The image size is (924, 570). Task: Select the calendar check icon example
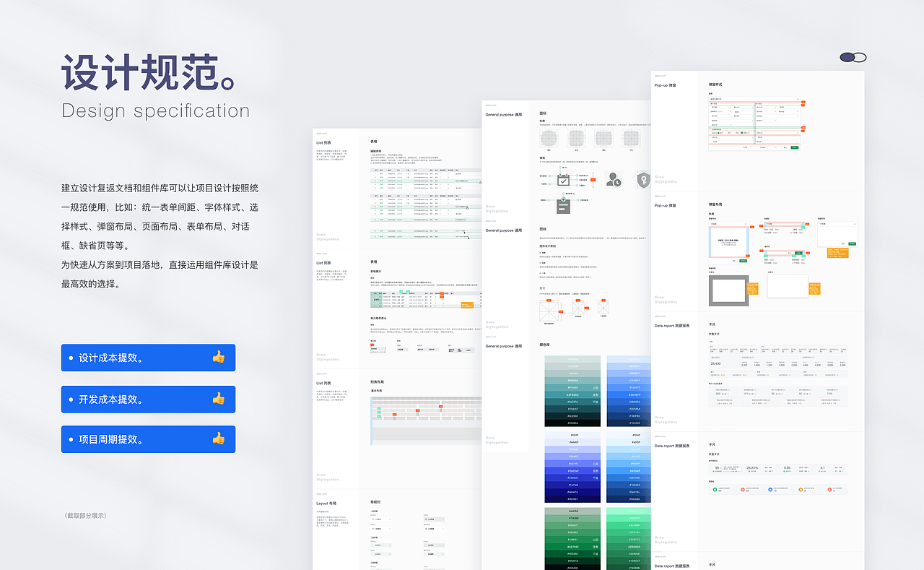[x=564, y=179]
